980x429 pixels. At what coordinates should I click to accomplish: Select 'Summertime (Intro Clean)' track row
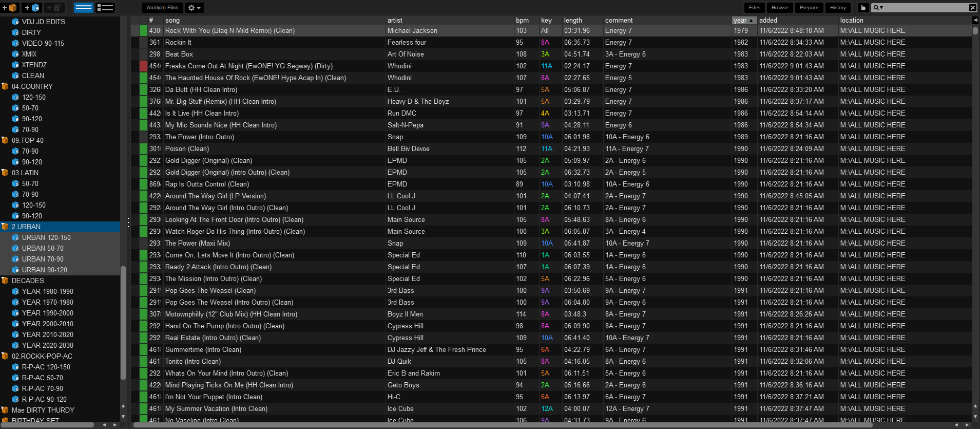click(551, 349)
